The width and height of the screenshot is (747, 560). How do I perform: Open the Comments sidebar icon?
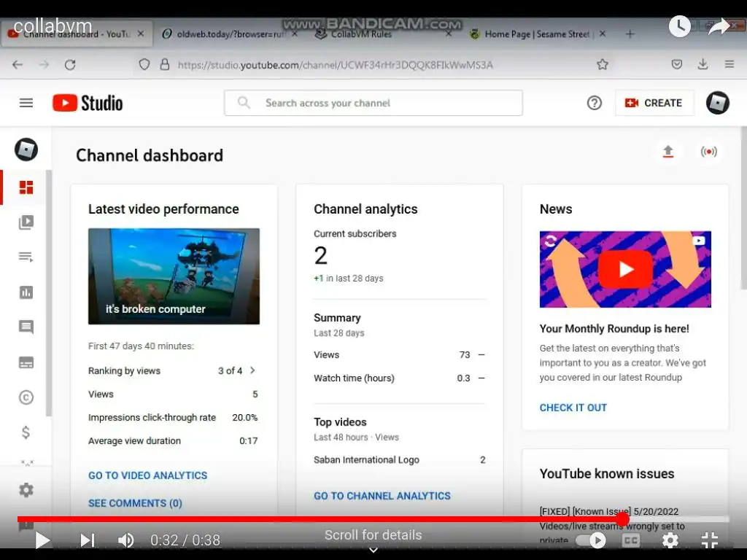26,327
